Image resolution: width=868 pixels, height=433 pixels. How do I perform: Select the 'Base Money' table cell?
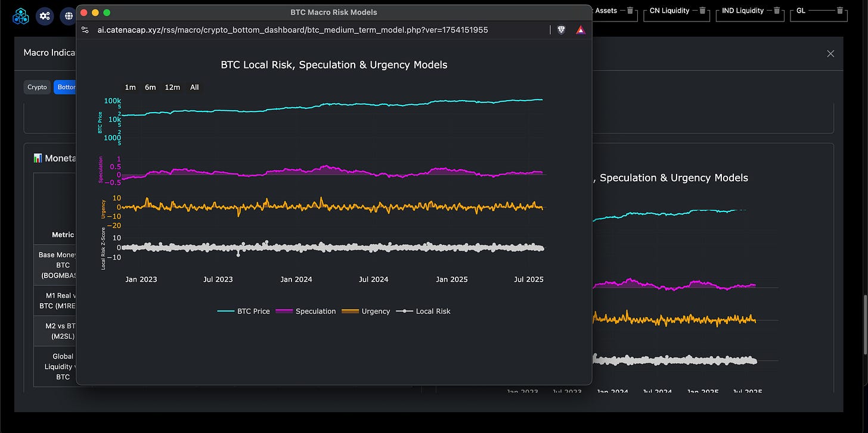pos(55,265)
